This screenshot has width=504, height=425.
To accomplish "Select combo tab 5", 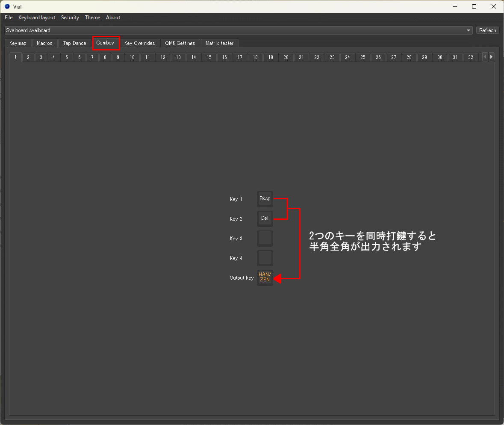I will pyautogui.click(x=67, y=57).
